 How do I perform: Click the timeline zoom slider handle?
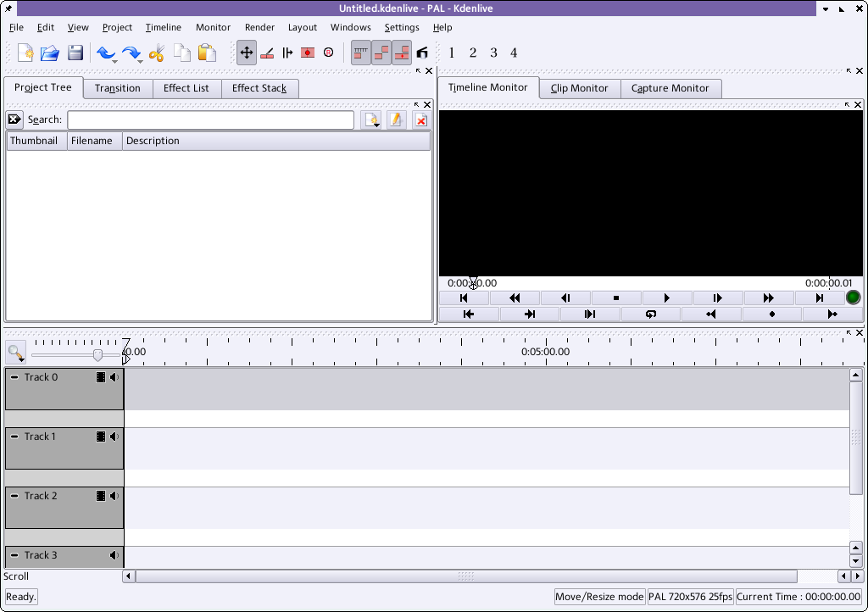pos(97,354)
